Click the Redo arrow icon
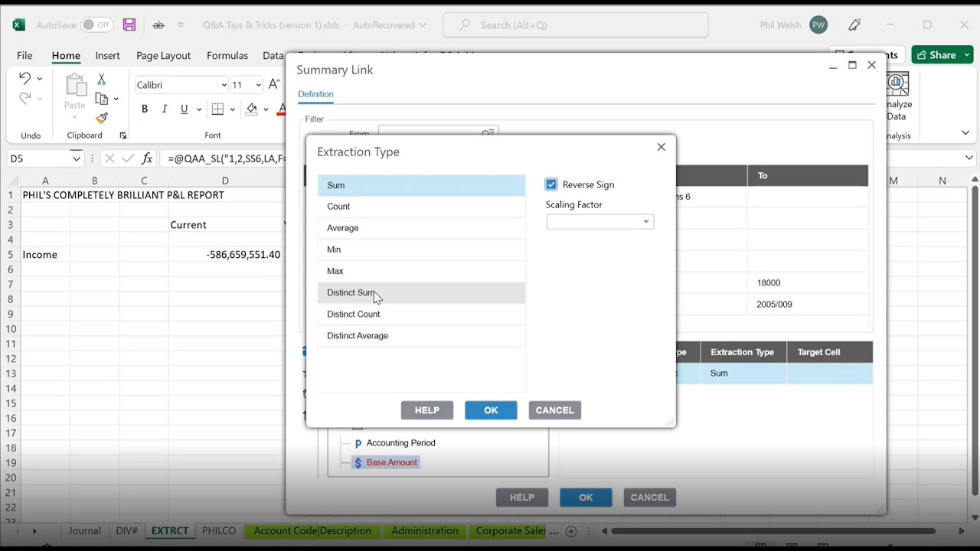Viewport: 980px width, 551px height. pyautogui.click(x=24, y=97)
